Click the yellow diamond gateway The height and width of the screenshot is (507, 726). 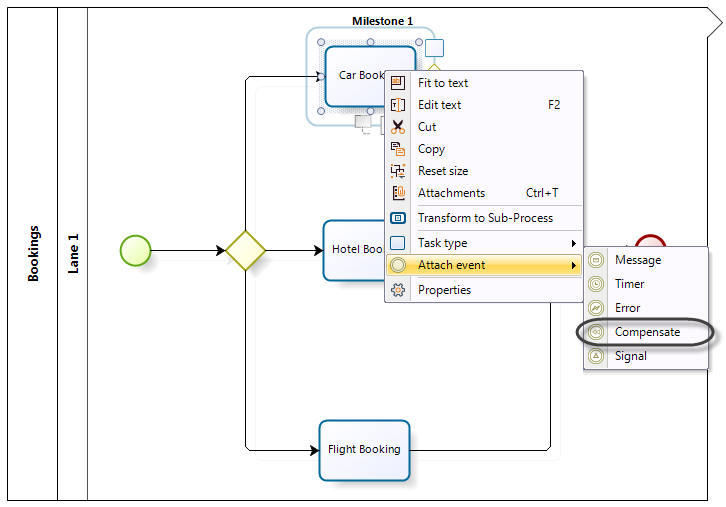click(244, 250)
